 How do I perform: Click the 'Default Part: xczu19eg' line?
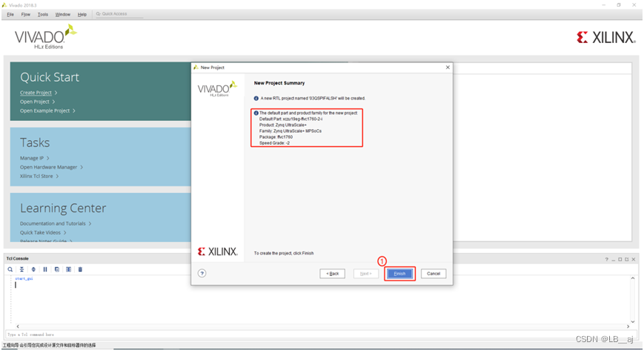coord(291,119)
